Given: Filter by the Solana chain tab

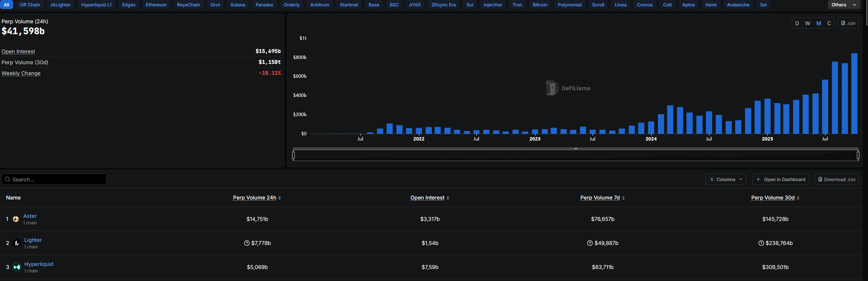Looking at the screenshot, I should pyautogui.click(x=237, y=5).
